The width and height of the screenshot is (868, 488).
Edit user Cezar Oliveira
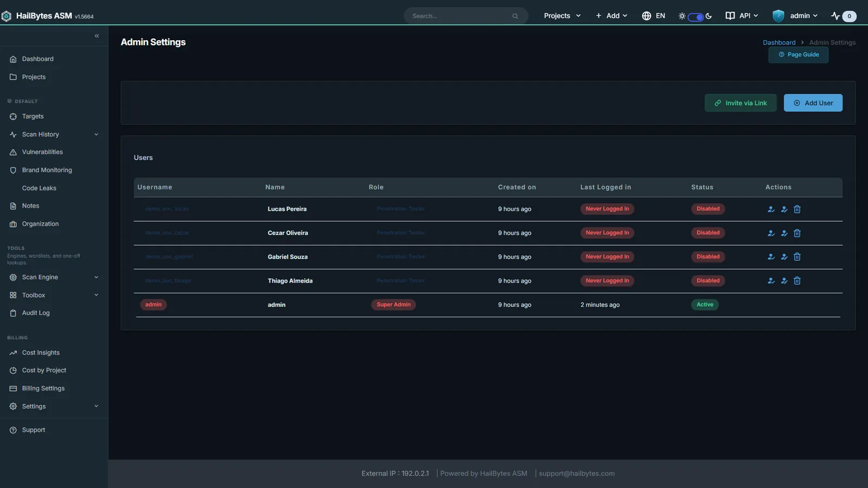click(784, 233)
